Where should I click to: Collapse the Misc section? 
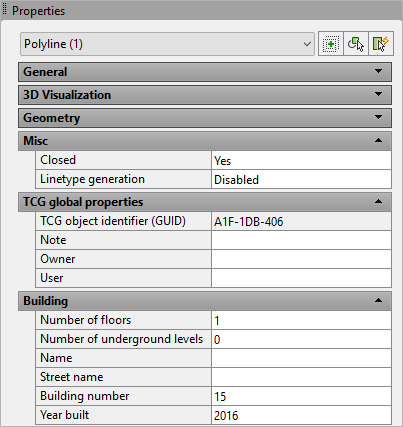tap(378, 140)
